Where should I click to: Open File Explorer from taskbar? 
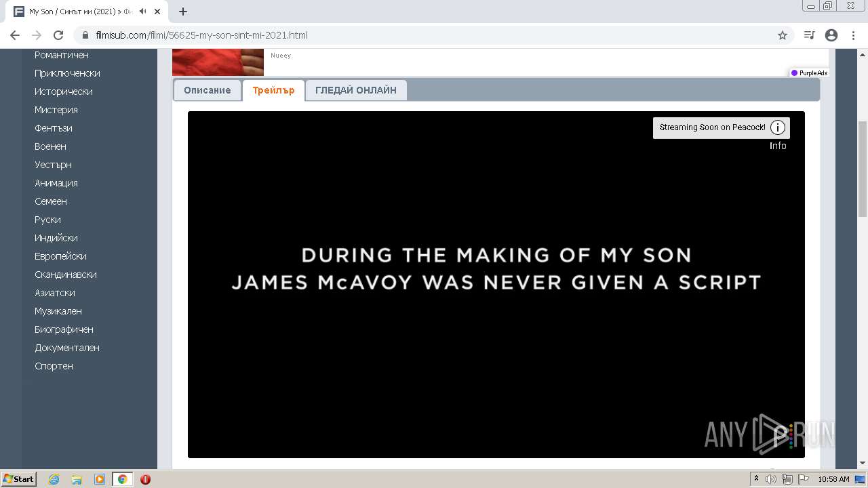tap(77, 479)
